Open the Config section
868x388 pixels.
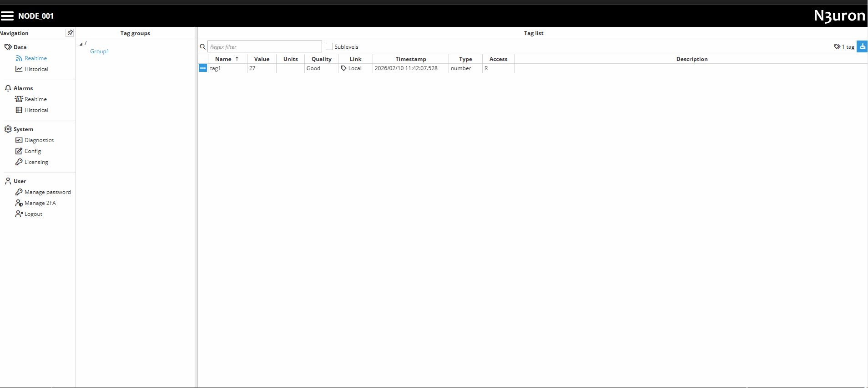(32, 151)
